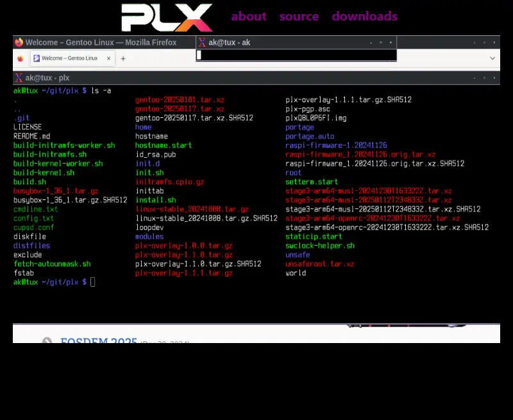The width and height of the screenshot is (513, 420).
Task: Click the Mozilla Firefox window title text
Action: pos(101,42)
